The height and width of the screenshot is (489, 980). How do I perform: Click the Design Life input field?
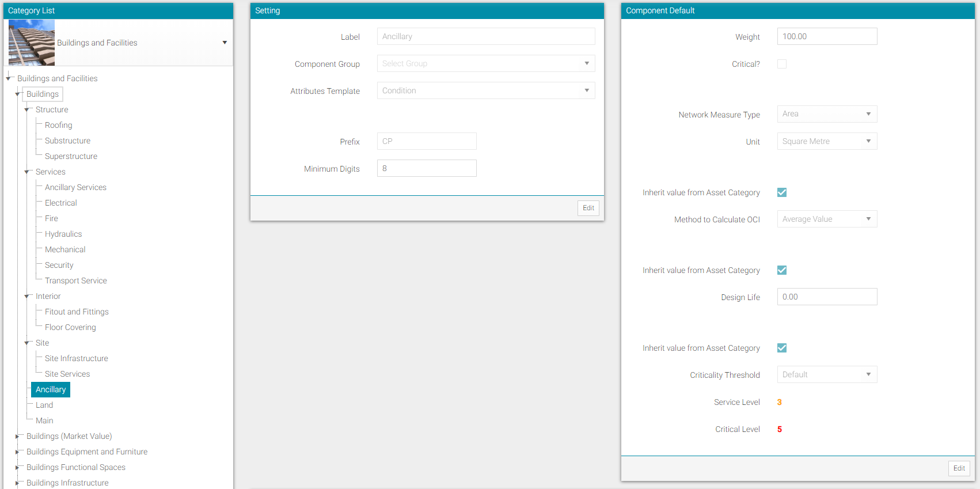click(x=827, y=297)
